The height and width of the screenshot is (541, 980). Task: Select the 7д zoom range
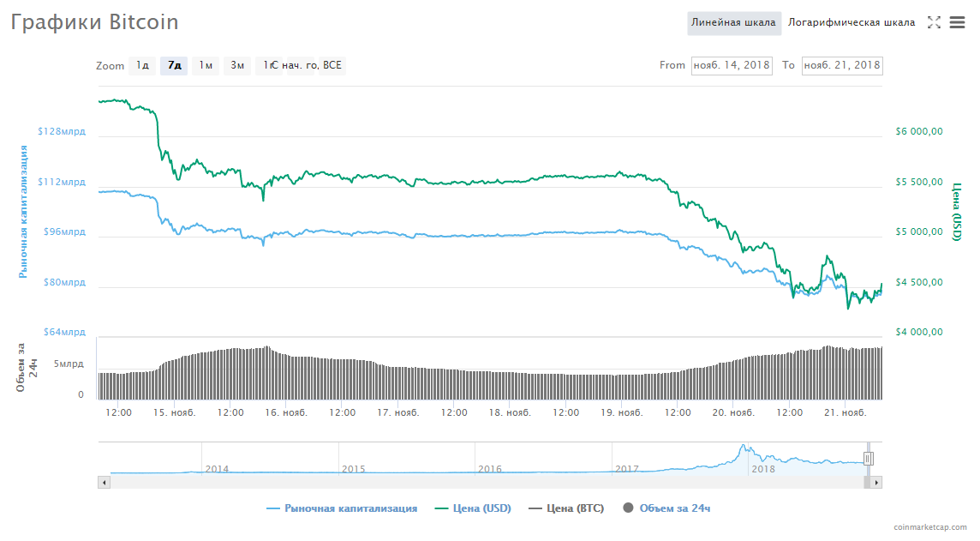point(175,65)
